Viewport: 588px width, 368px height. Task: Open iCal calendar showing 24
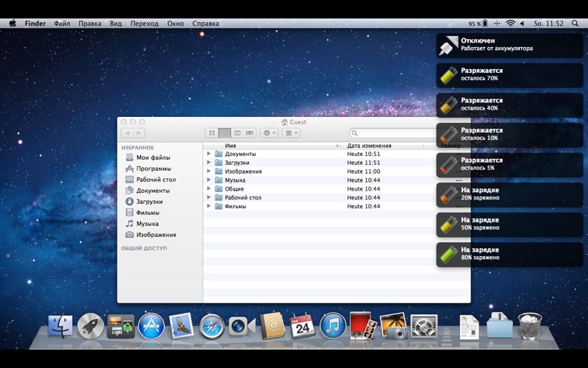pyautogui.click(x=302, y=326)
